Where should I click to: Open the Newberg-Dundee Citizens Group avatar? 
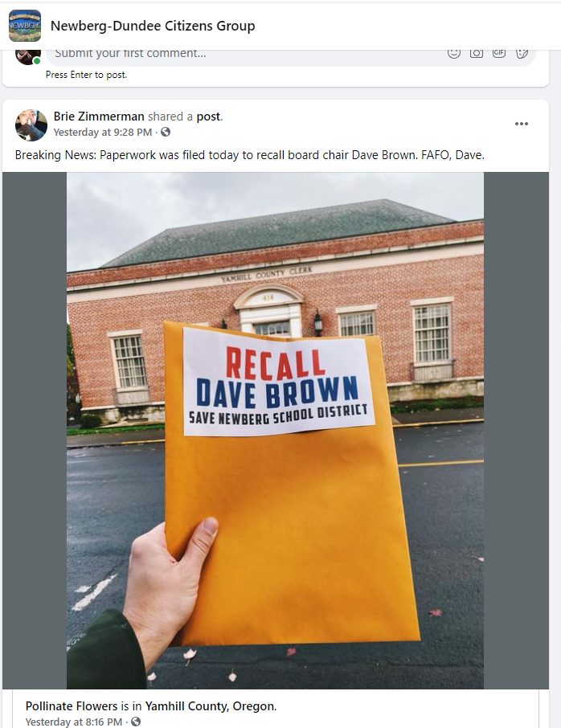pos(25,26)
